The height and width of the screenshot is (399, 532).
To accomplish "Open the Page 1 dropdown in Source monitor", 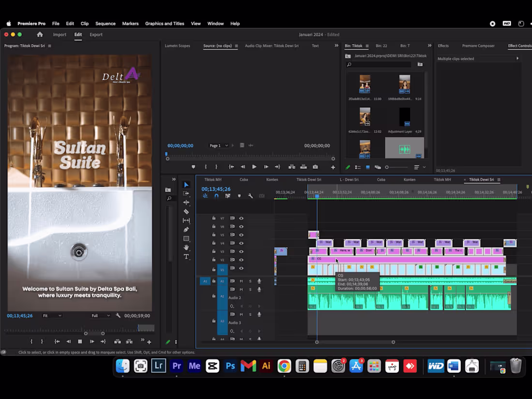I will pos(219,146).
